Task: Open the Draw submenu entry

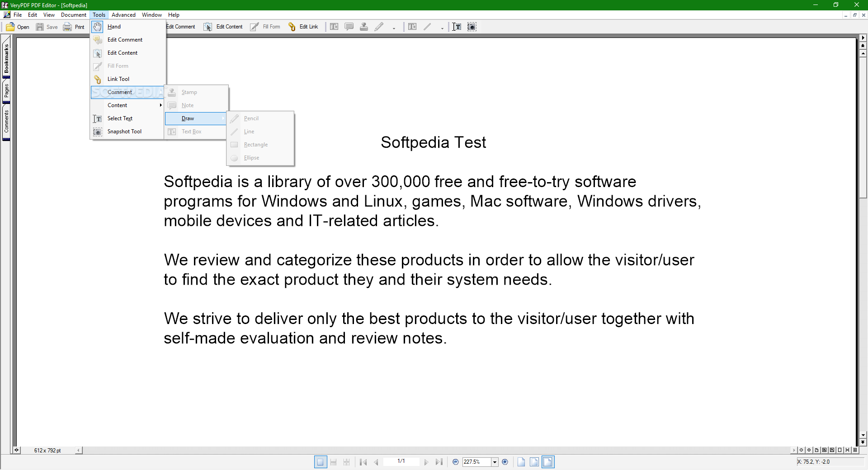Action: click(x=196, y=118)
